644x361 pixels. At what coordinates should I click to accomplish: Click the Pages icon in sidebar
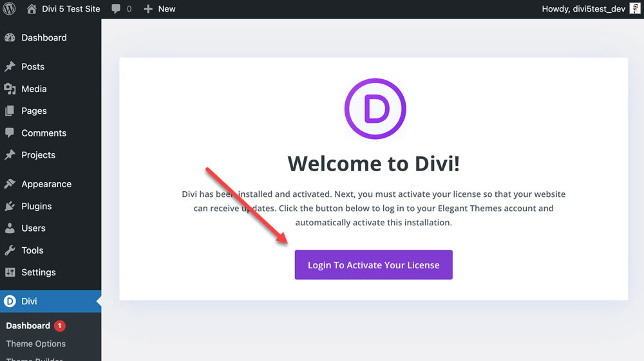[10, 111]
